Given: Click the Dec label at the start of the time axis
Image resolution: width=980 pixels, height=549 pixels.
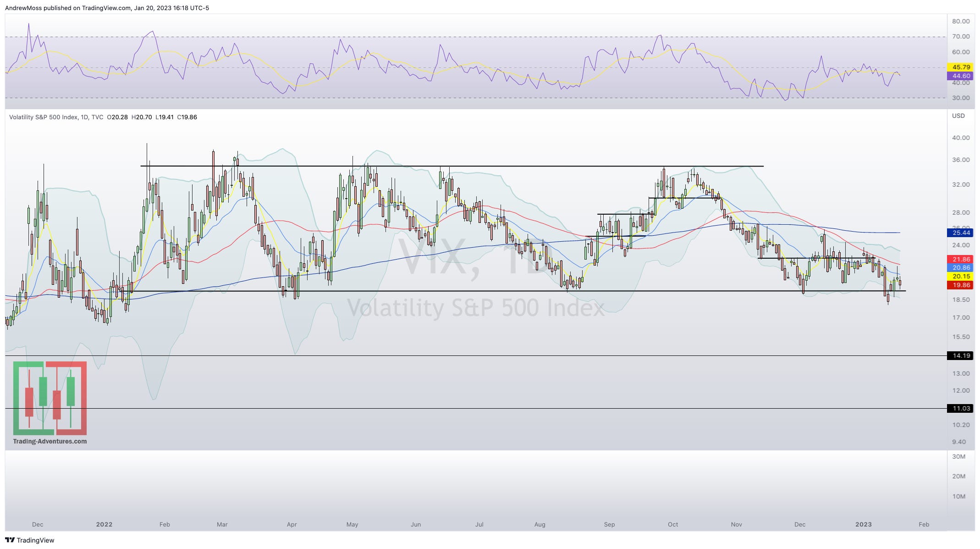Looking at the screenshot, I should [38, 524].
